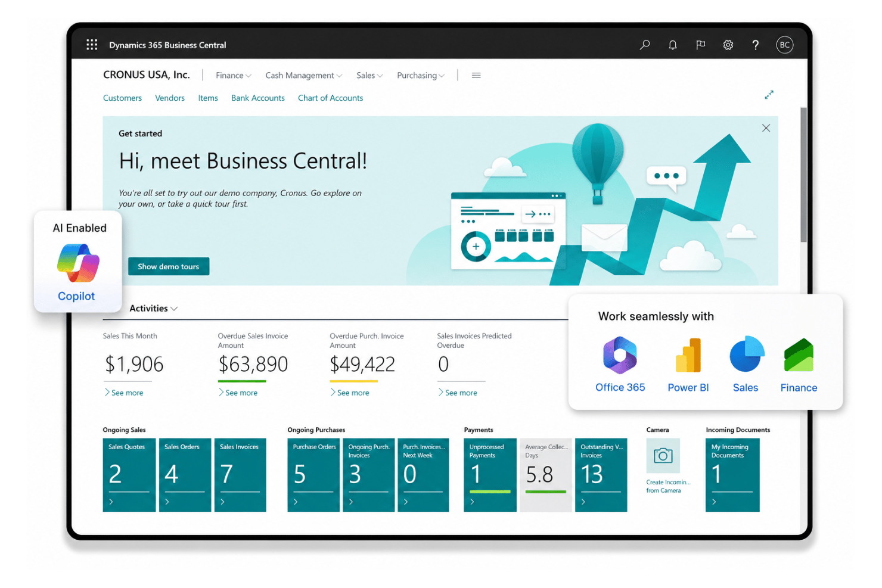Screen dimensions: 882x588
Task: Expand the Cash Management menu
Action: tap(304, 76)
